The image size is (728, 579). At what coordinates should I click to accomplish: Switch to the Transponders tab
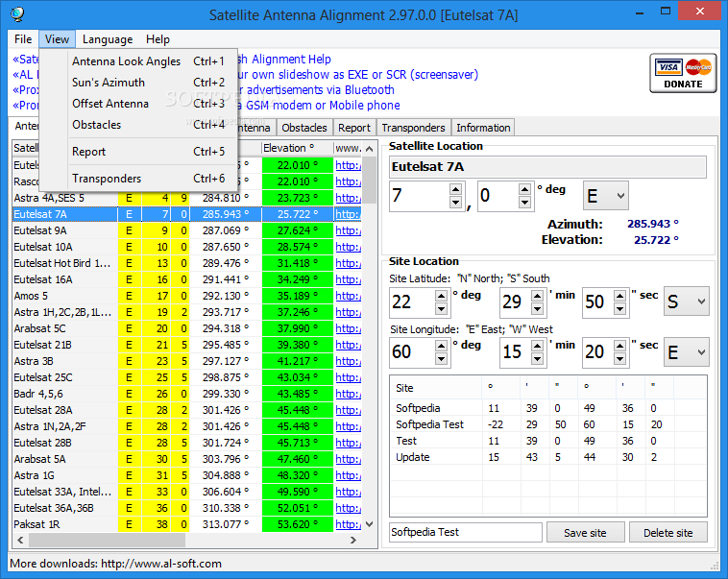413,128
